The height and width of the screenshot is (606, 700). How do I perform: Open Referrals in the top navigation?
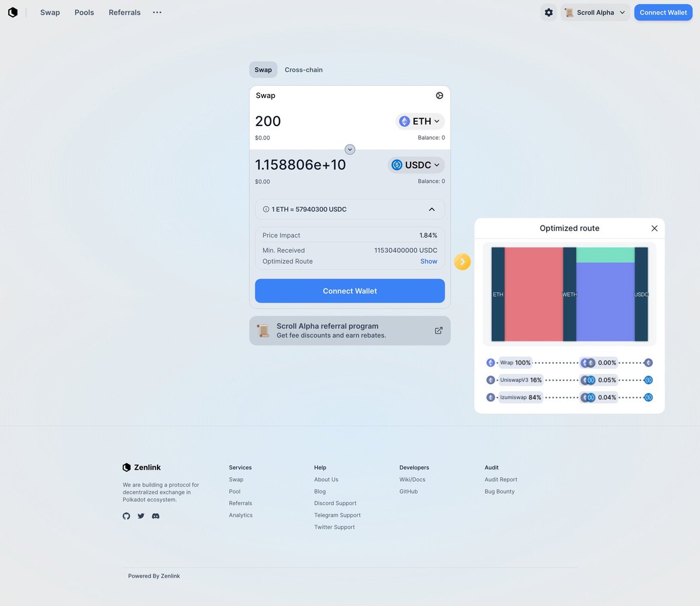click(125, 12)
